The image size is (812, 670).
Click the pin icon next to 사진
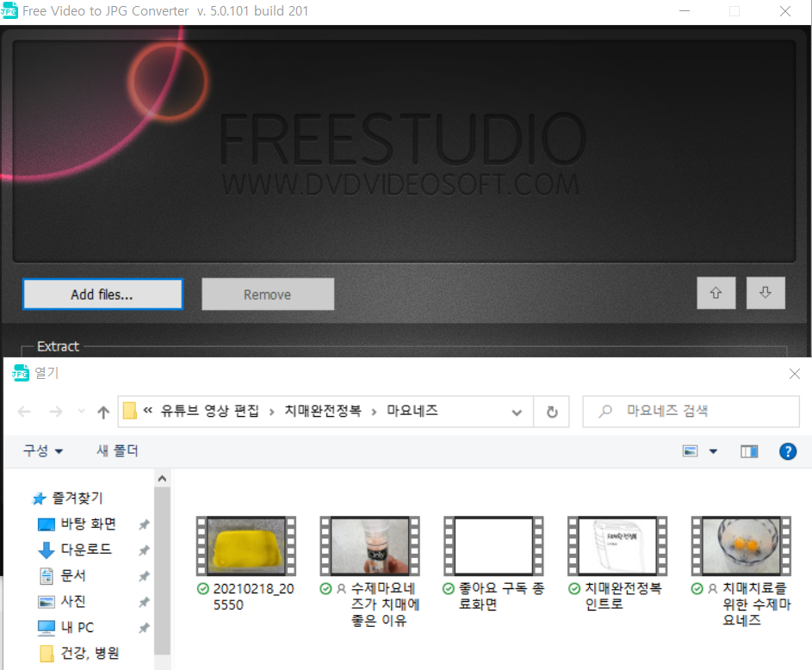click(144, 602)
